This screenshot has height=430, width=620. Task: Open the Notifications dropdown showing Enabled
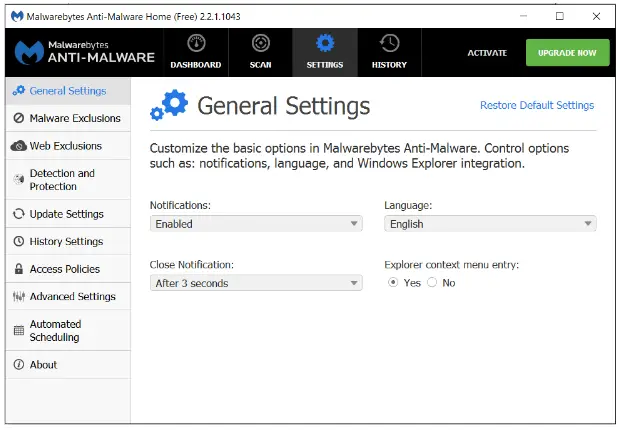pyautogui.click(x=256, y=224)
